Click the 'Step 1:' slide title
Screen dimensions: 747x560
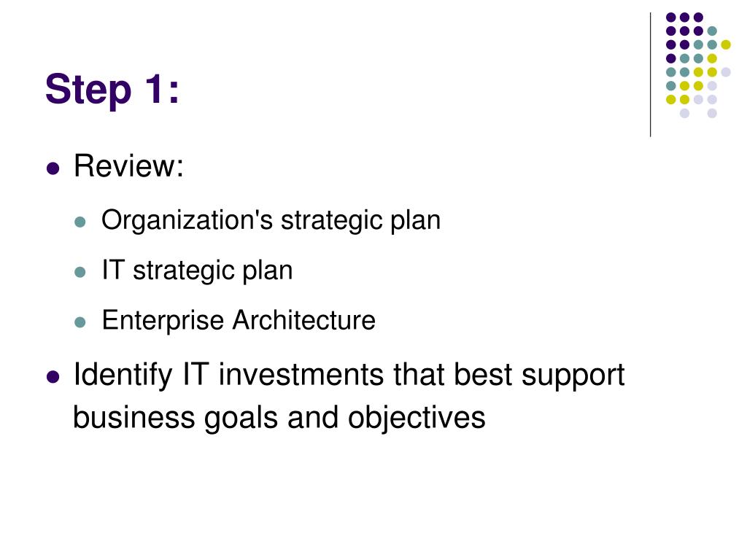pyautogui.click(x=112, y=90)
